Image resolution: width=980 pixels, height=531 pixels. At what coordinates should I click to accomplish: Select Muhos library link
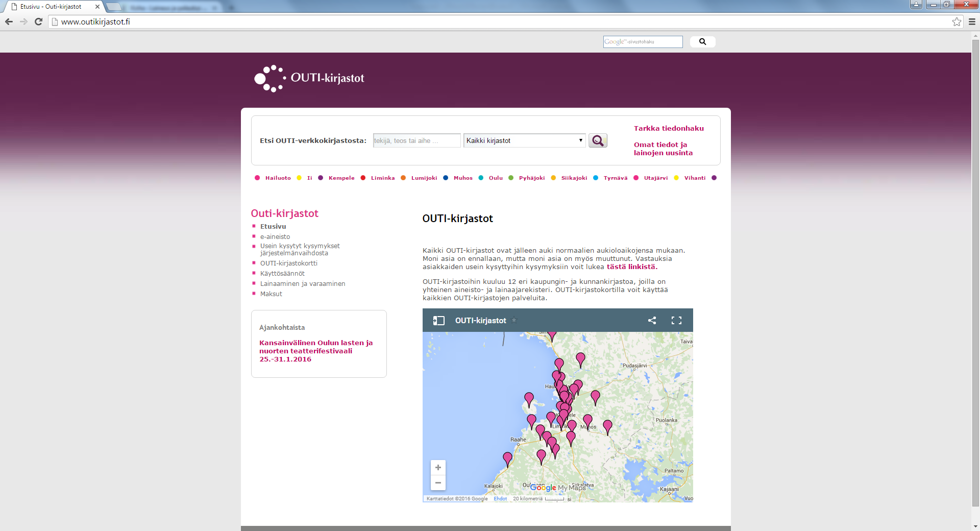[x=463, y=178]
